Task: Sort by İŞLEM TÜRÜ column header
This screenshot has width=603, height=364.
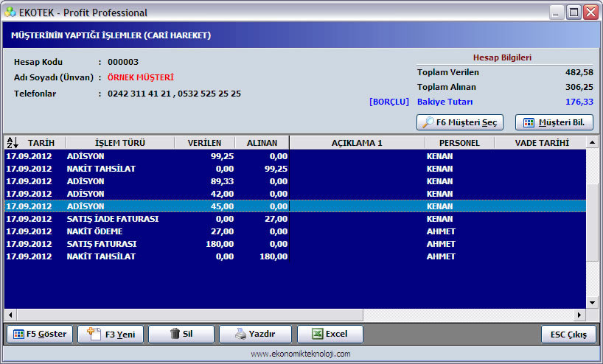Action: pyautogui.click(x=120, y=143)
